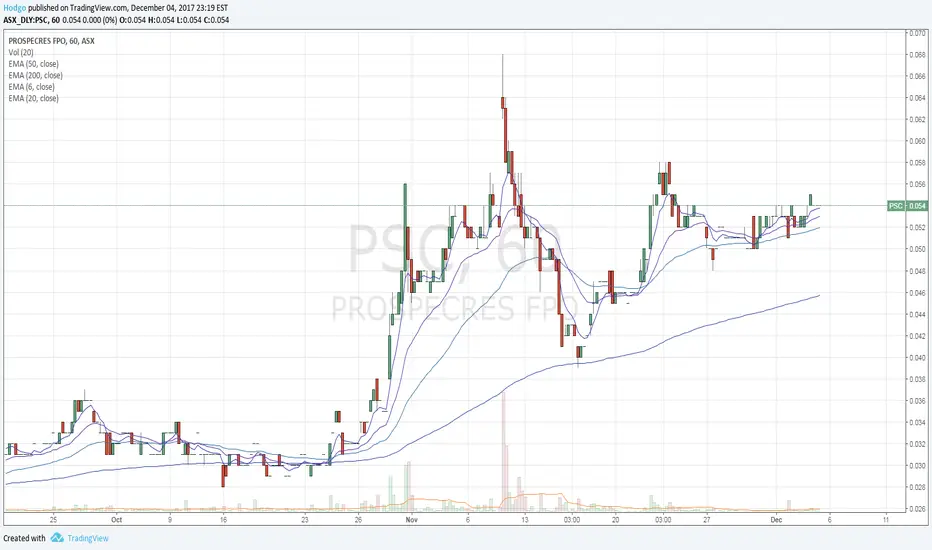The width and height of the screenshot is (932, 550).
Task: Click the '13' date axis label
Action: click(525, 520)
